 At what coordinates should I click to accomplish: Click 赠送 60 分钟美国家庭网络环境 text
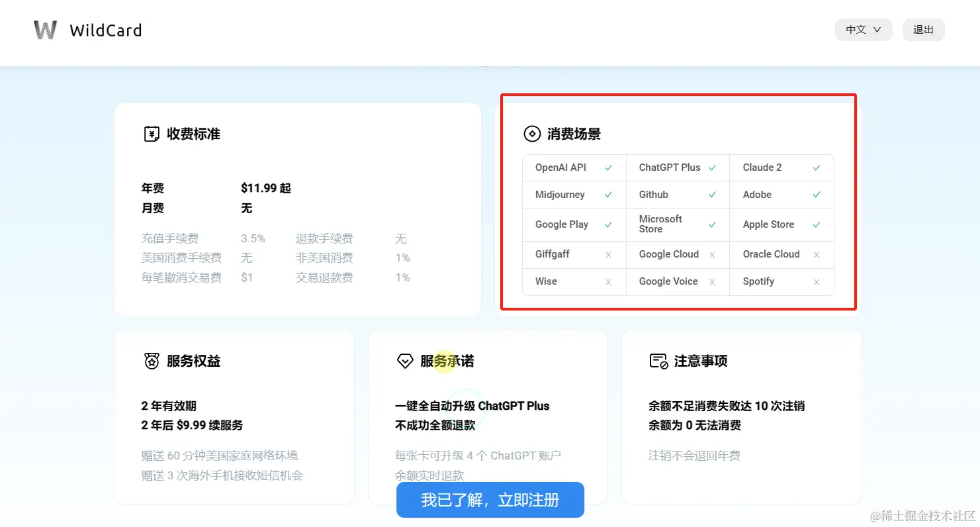click(220, 456)
